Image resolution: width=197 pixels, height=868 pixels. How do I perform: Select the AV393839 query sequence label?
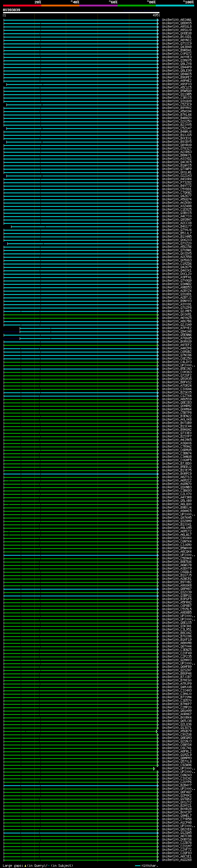point(11,10)
